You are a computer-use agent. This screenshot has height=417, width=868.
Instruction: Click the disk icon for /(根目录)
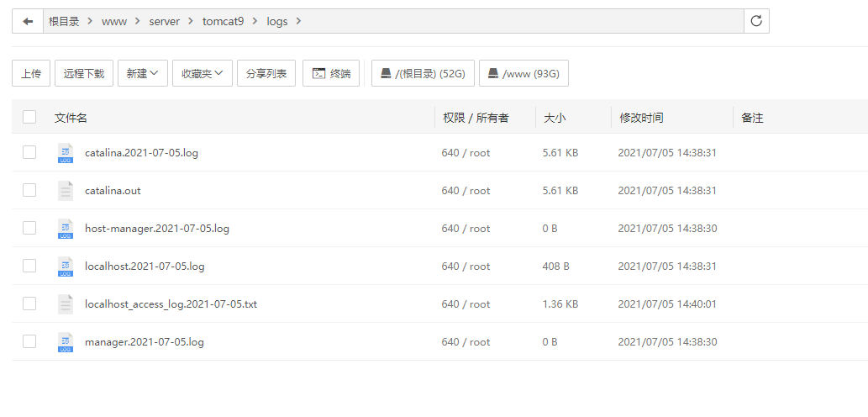click(x=386, y=74)
